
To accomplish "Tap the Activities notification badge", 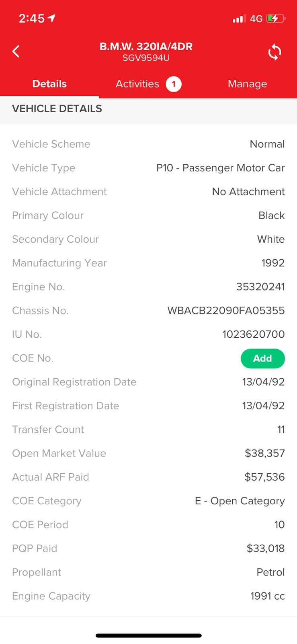I will point(174,84).
